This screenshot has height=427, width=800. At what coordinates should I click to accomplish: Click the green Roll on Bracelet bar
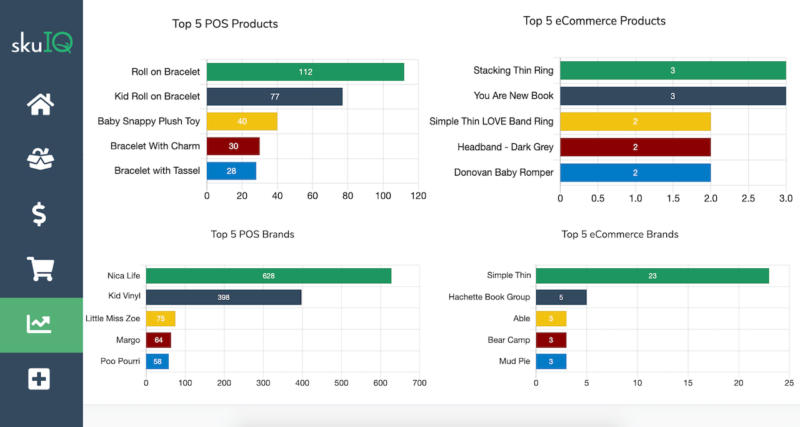[305, 72]
